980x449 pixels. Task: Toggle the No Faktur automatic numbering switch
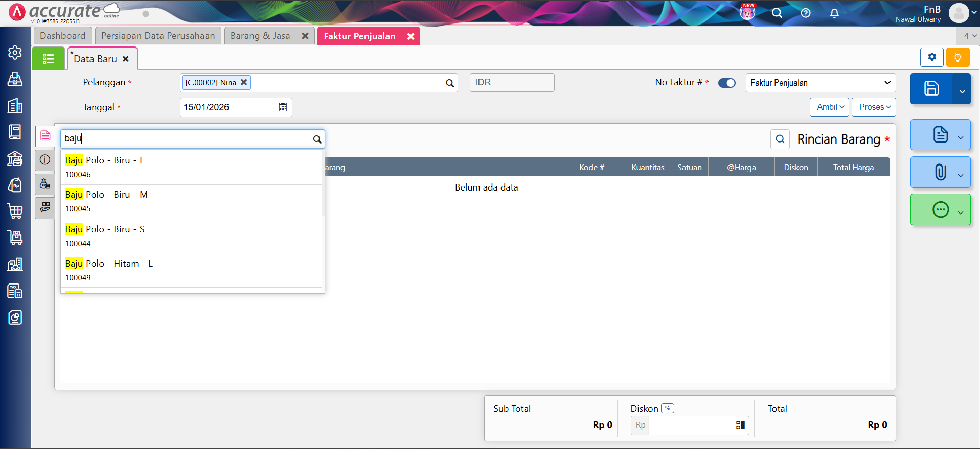pos(726,83)
